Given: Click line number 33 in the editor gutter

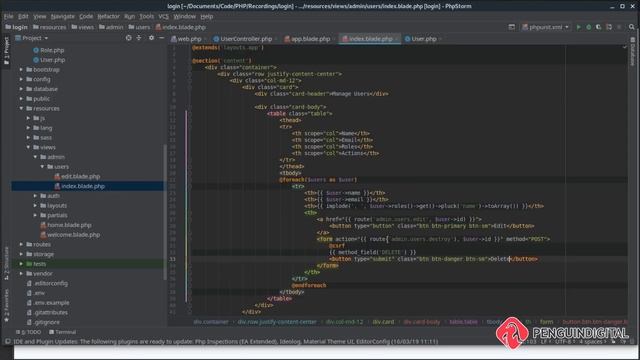Looking at the screenshot, I should pos(172,259).
